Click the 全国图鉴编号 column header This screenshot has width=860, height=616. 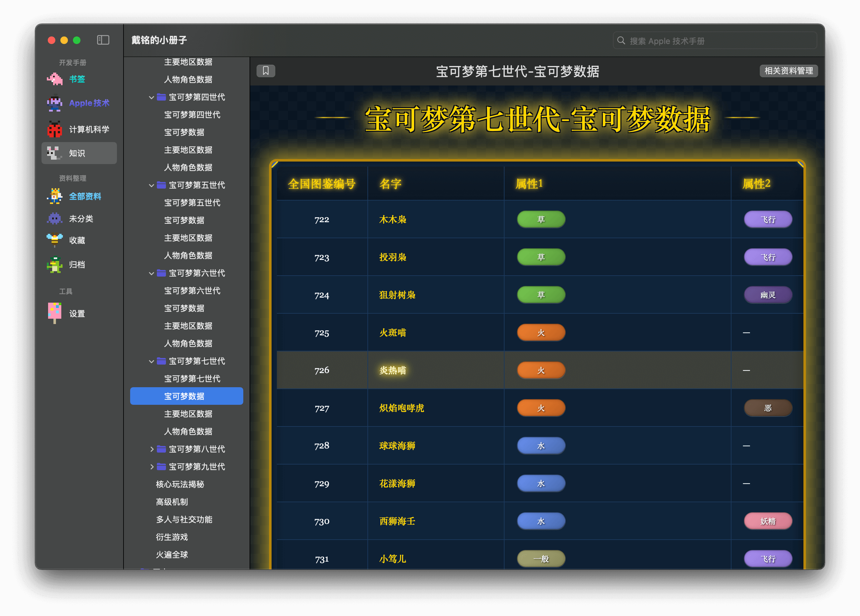tap(322, 184)
